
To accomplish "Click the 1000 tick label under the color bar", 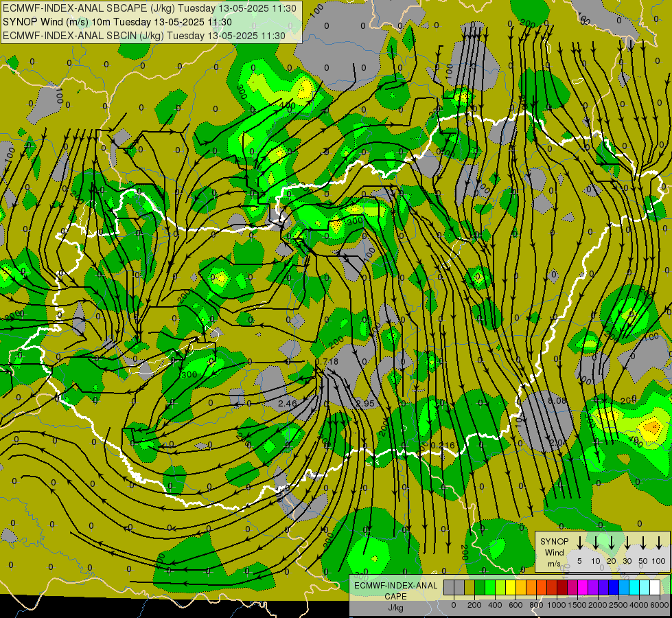I will click(x=557, y=605).
